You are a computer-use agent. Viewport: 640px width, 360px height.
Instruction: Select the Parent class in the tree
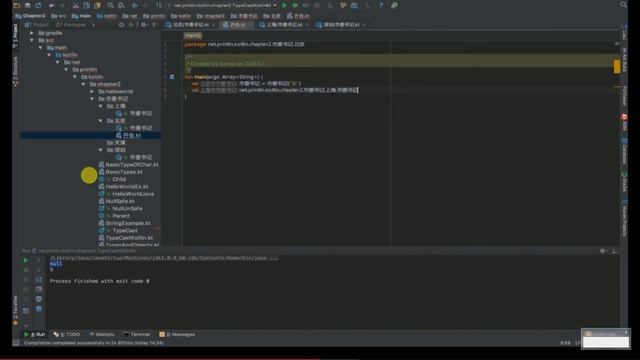click(115, 216)
